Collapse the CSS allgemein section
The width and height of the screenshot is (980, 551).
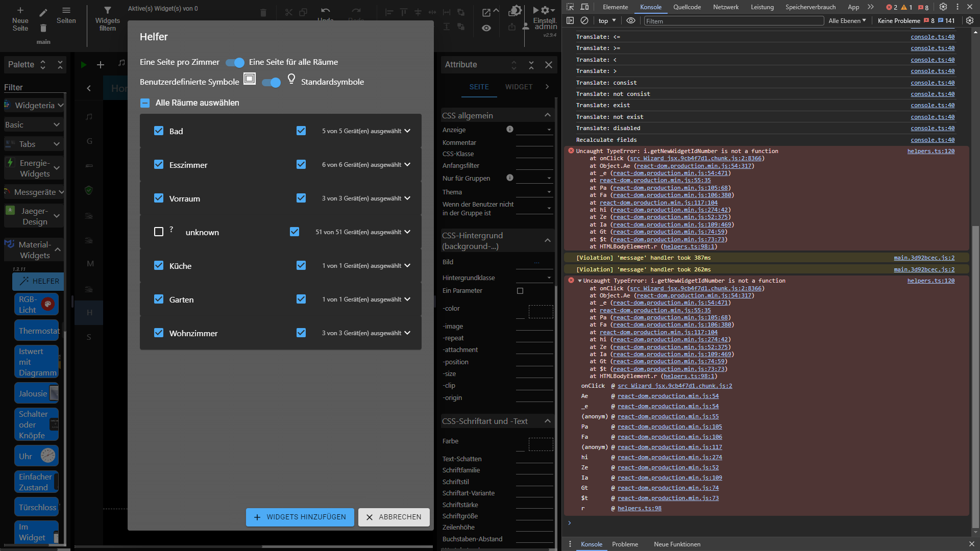pos(548,115)
